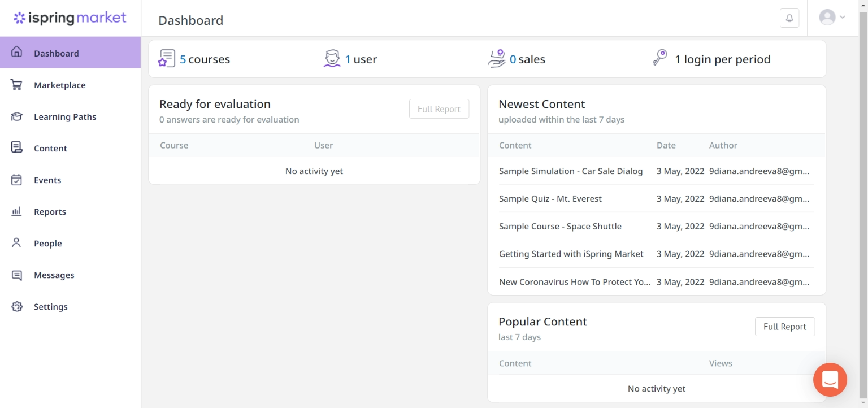
Task: Click the 1 login per period stat
Action: (723, 59)
